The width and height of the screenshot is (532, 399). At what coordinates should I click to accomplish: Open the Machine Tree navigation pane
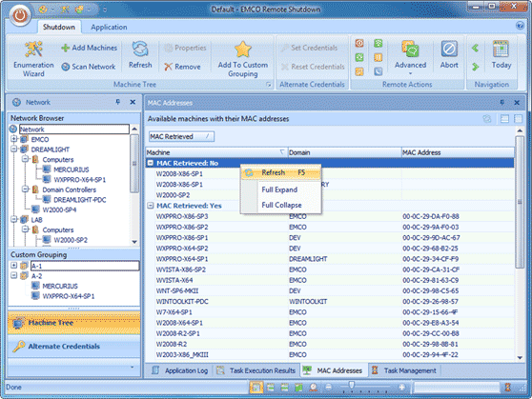pyautogui.click(x=74, y=323)
